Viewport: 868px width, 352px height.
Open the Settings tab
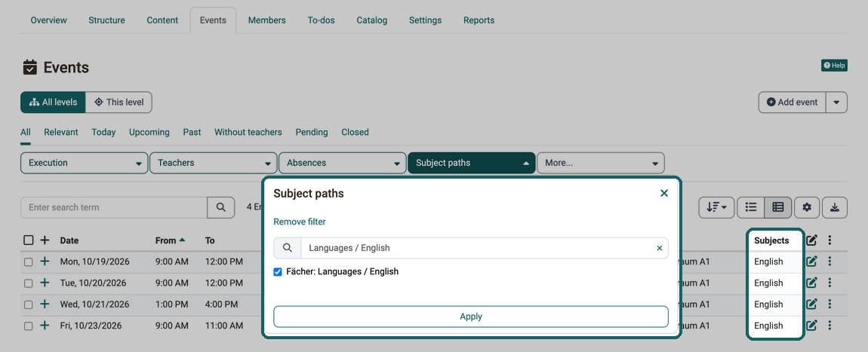(x=425, y=20)
